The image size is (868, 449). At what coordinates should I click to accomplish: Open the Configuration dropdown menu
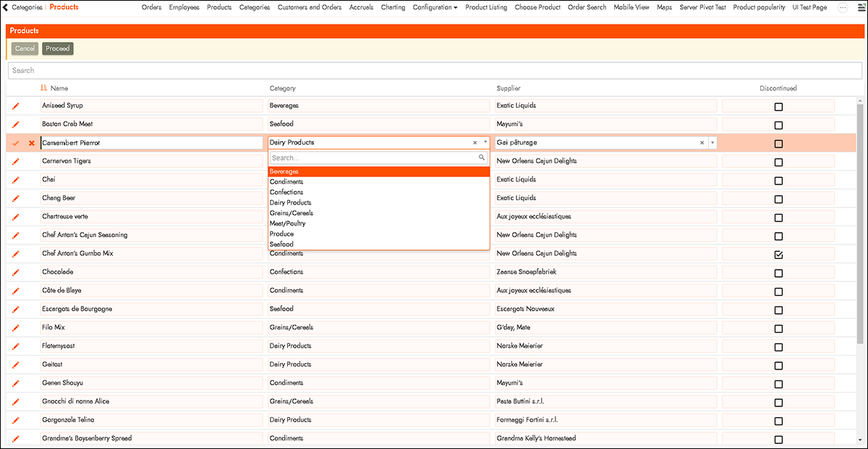click(x=435, y=7)
